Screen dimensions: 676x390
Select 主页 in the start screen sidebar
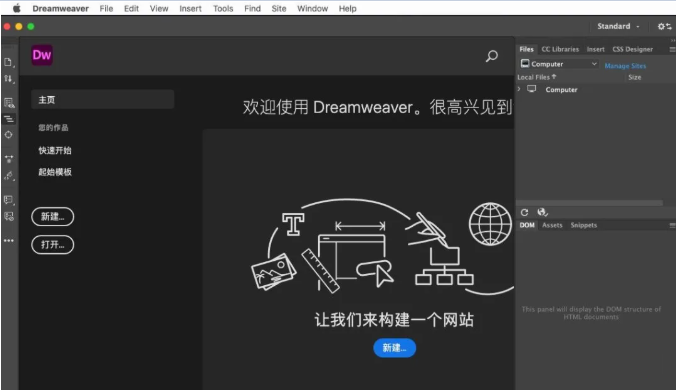pos(103,100)
